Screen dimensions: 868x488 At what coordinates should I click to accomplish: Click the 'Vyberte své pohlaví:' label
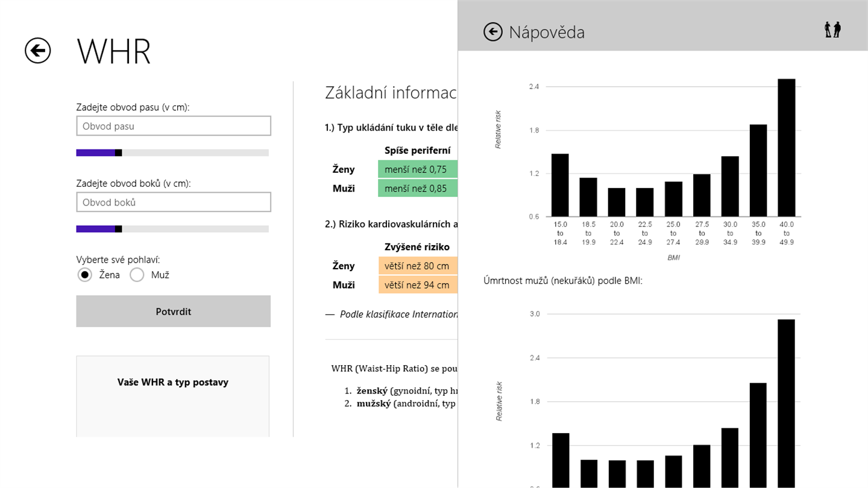pyautogui.click(x=118, y=260)
